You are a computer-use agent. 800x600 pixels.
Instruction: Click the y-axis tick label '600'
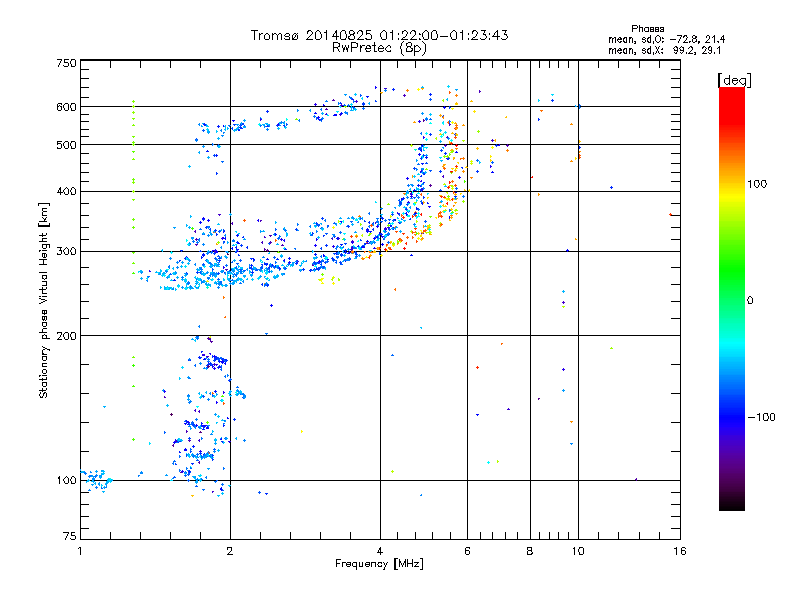tap(66, 107)
